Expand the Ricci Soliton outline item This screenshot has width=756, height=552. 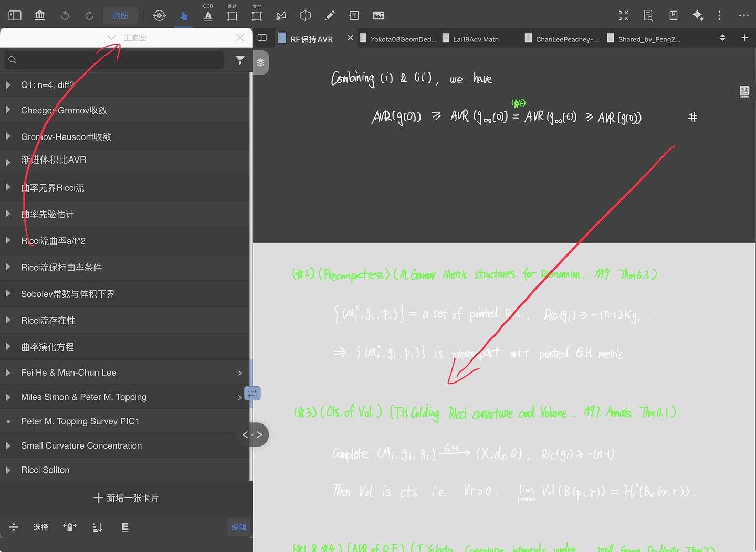[x=8, y=470]
